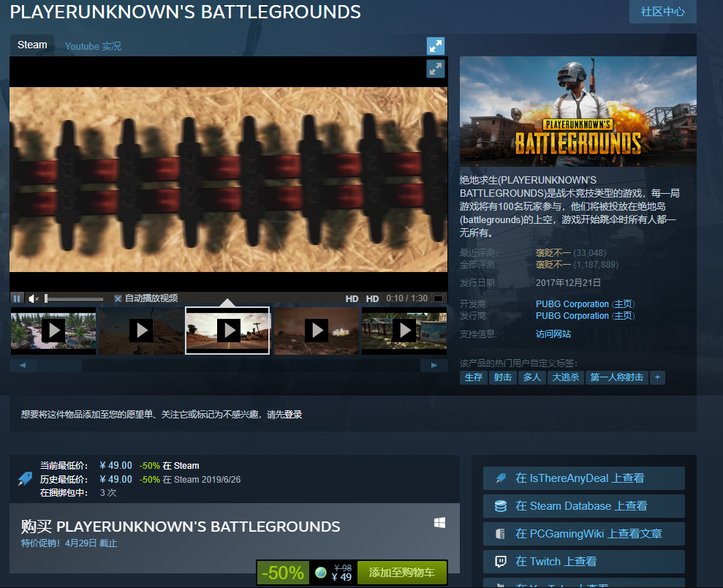This screenshot has height=588, width=723.
Task: Select the first HD quality button
Action: click(352, 298)
